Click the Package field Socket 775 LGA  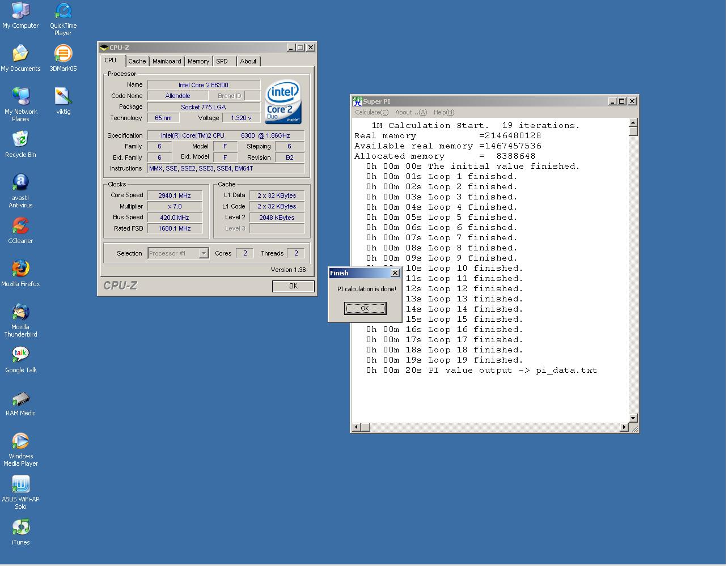[x=204, y=107]
